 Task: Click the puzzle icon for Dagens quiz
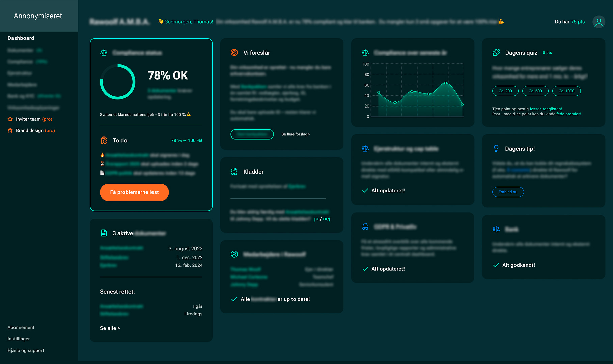tap(496, 53)
